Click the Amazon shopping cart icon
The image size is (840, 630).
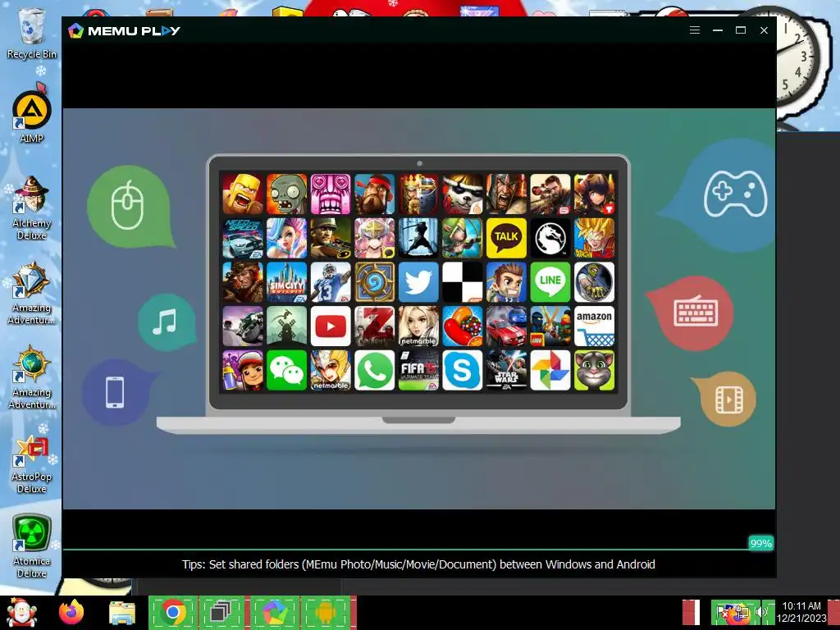[x=594, y=326]
